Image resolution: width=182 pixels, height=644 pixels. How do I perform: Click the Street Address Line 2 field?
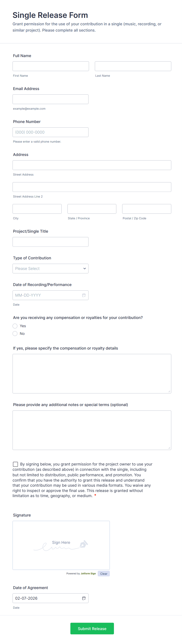tap(92, 187)
